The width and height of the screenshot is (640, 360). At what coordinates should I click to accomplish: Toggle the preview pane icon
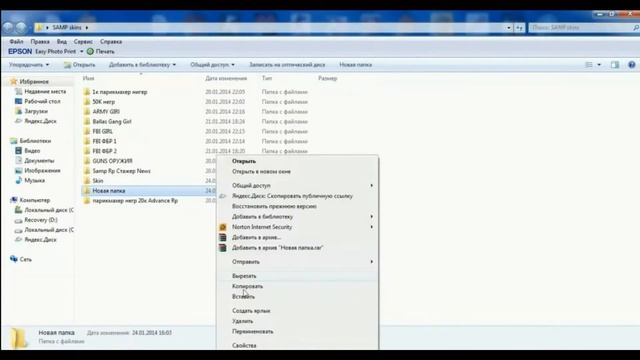(x=615, y=64)
